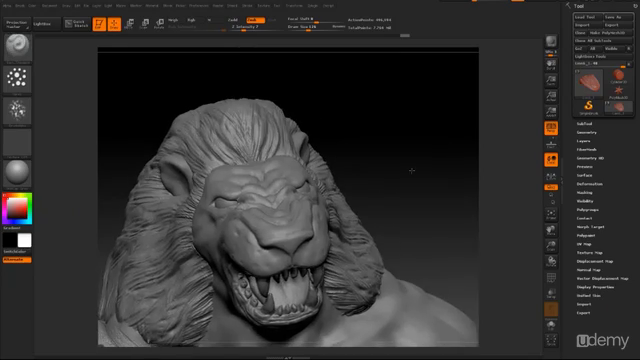The width and height of the screenshot is (640, 360).
Task: Click the hammer Tool palette icon
Action: tap(568, 6)
